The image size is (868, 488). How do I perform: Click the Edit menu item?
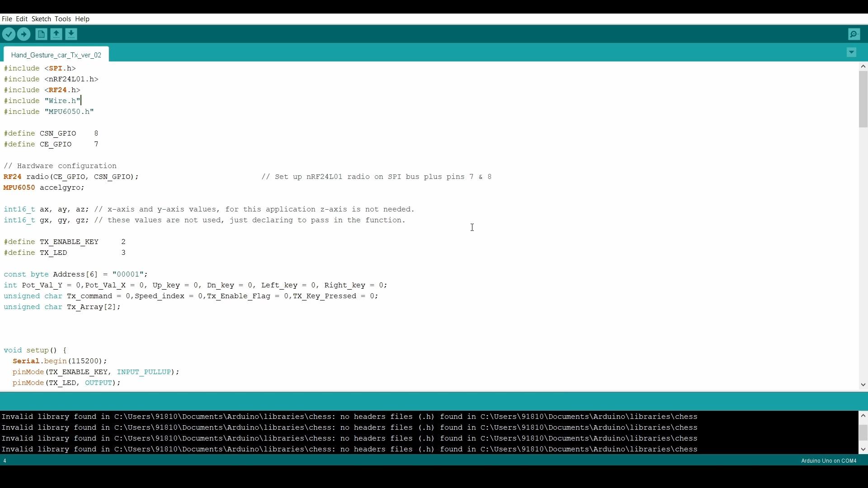point(21,19)
